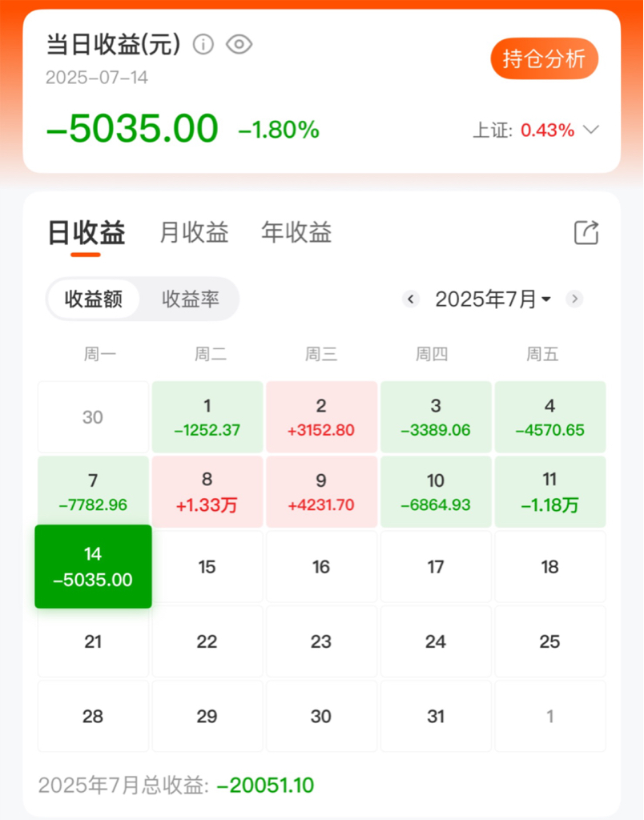The width and height of the screenshot is (644, 820).
Task: Hide amounts with the eye icon
Action: tap(239, 45)
